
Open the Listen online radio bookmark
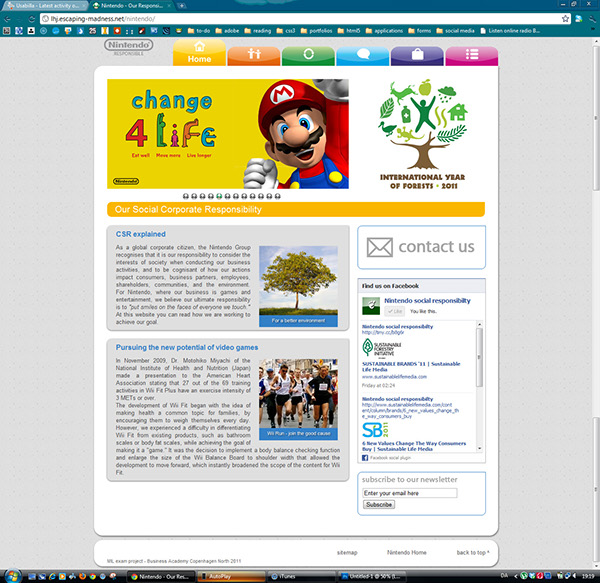pos(510,31)
